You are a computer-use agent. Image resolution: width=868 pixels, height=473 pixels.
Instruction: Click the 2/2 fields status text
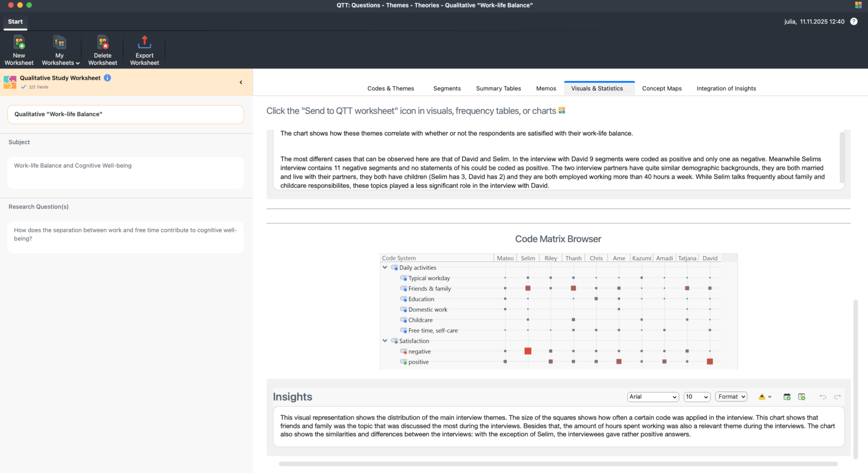click(x=39, y=87)
